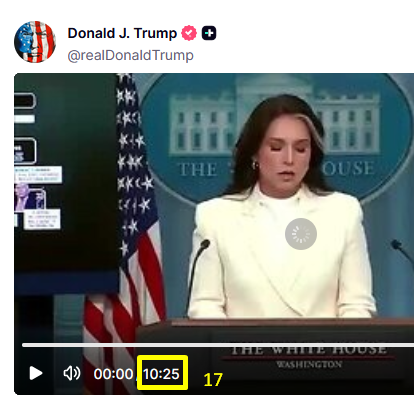This screenshot has width=414, height=400.
Task: Click the yellow 17 annotation number
Action: point(213,380)
